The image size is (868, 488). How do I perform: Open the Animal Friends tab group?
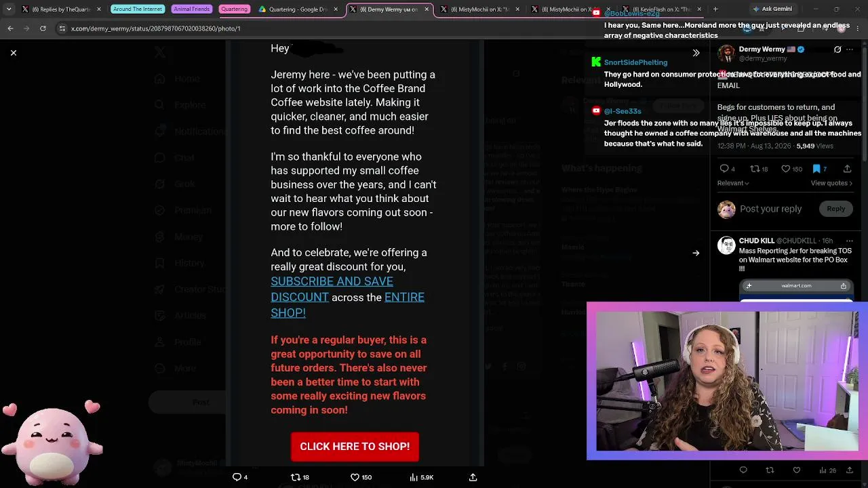tap(191, 9)
